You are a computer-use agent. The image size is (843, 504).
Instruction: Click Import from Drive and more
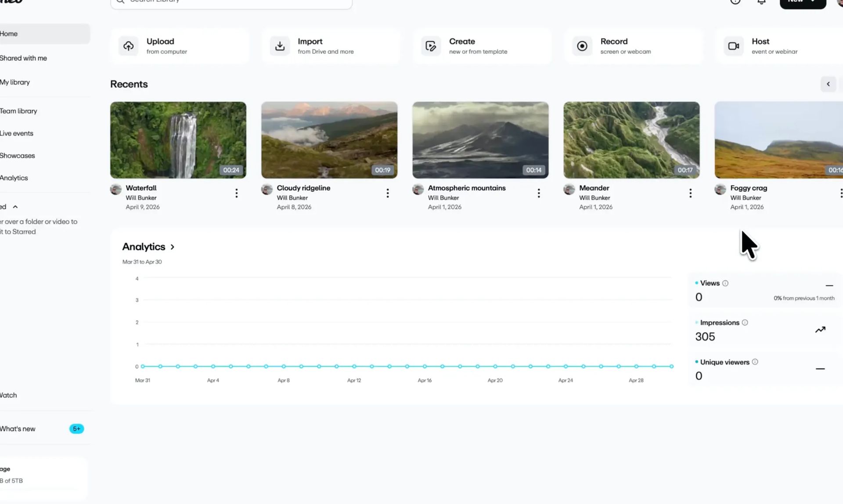pyautogui.click(x=331, y=46)
